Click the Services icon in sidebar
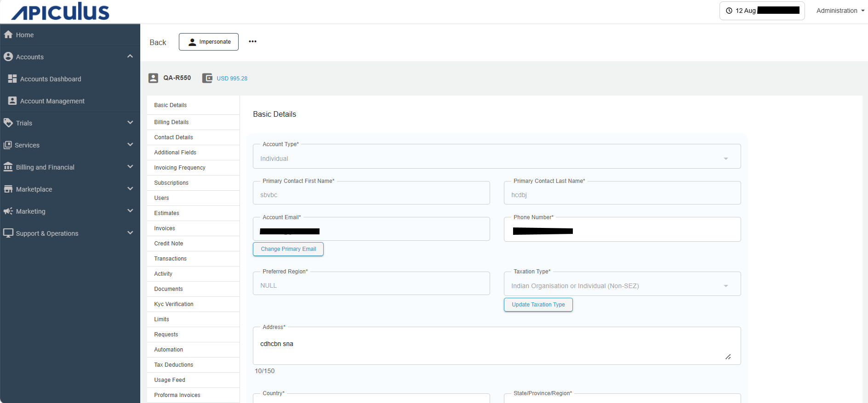Screen dimensions: 868x403 coord(8,145)
